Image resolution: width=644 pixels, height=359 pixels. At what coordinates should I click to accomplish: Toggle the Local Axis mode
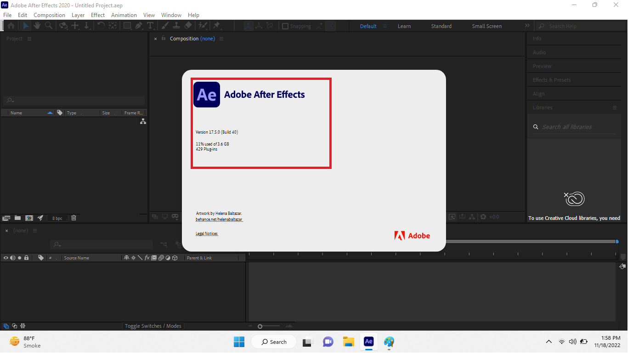[249, 26]
